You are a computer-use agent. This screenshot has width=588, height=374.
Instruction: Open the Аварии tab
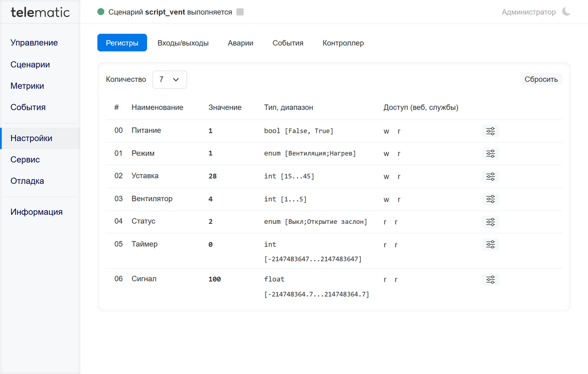click(241, 43)
